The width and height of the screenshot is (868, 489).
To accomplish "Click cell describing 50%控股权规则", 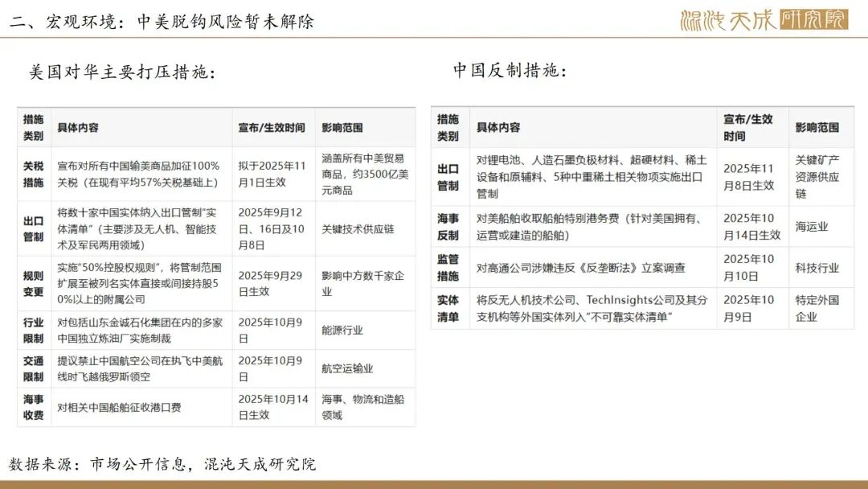I will pos(141,284).
